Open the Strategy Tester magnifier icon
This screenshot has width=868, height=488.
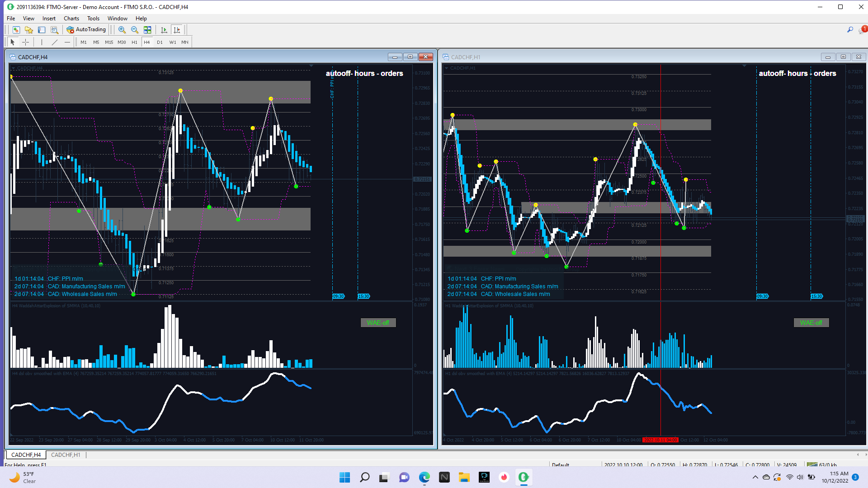tap(54, 30)
